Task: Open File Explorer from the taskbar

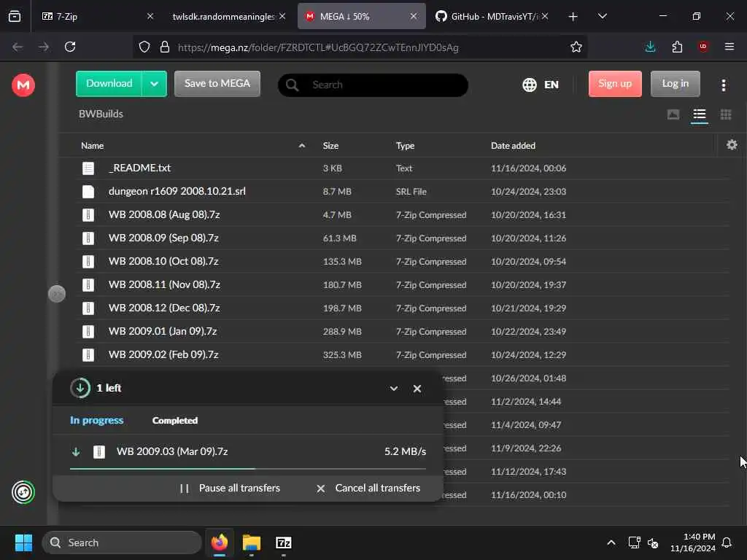Action: [252, 542]
